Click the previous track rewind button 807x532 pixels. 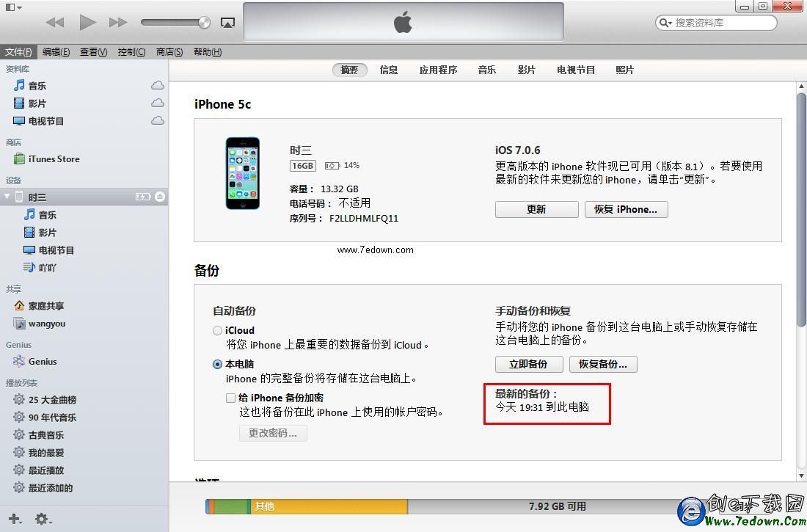click(x=55, y=22)
